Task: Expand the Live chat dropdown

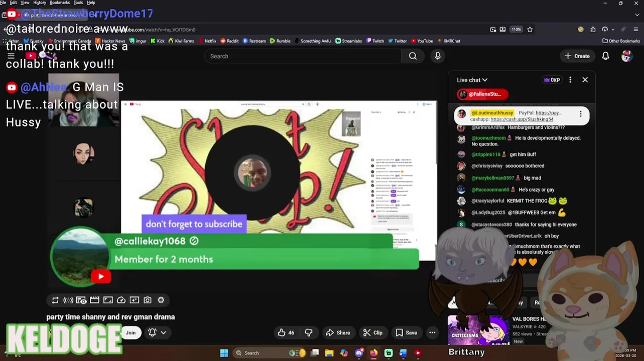Action: pyautogui.click(x=472, y=80)
